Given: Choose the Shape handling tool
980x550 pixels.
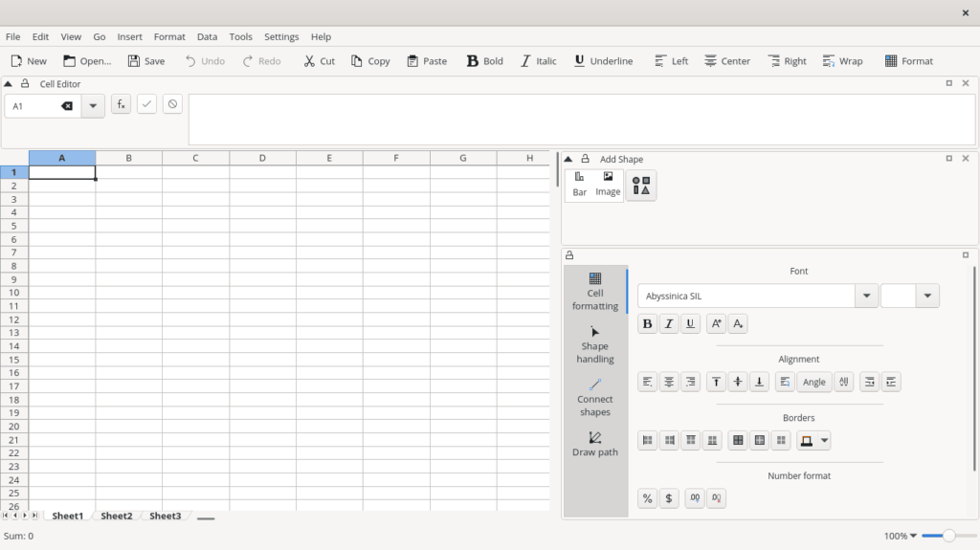Looking at the screenshot, I should point(594,344).
